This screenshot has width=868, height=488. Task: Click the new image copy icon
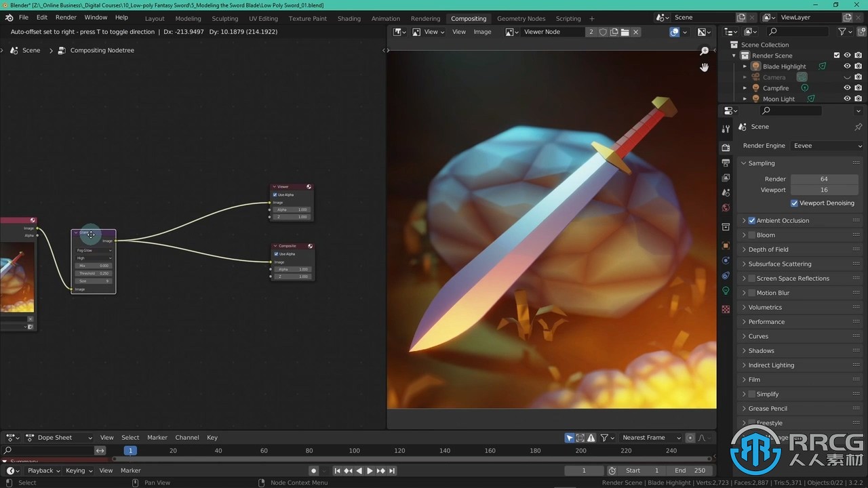point(614,32)
